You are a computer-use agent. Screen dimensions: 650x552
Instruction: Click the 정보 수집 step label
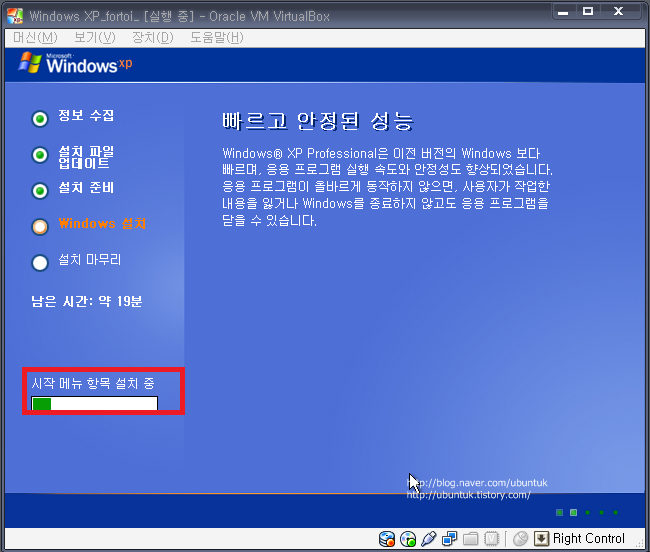point(86,116)
